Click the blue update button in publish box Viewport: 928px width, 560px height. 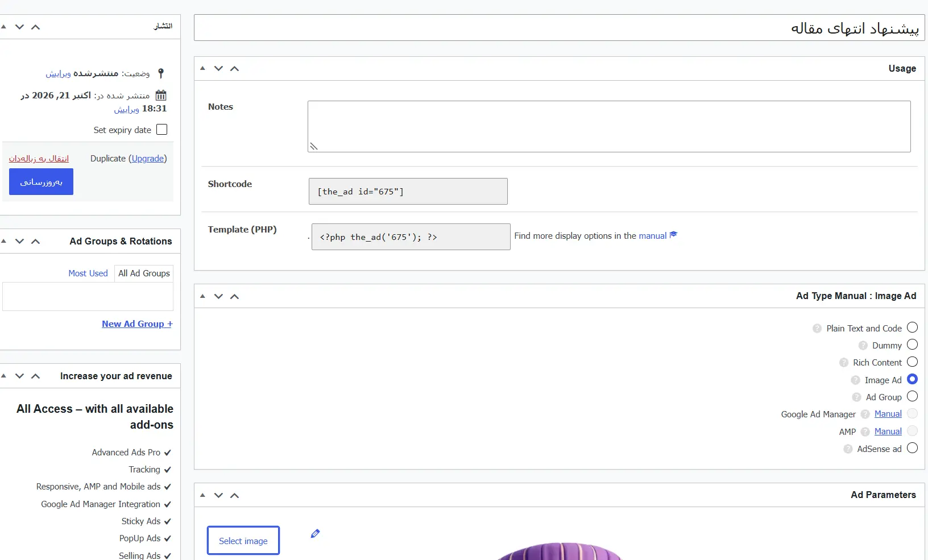tap(41, 182)
